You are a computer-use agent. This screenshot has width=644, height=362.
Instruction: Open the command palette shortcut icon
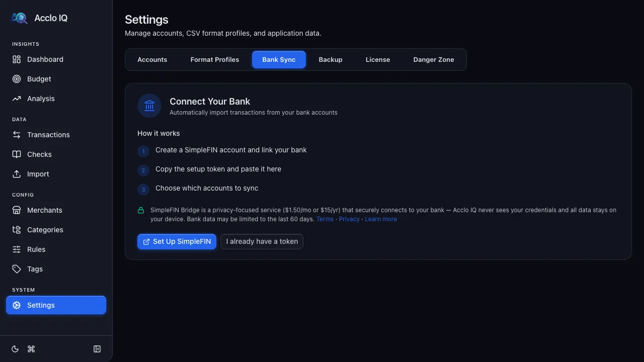pos(31,349)
